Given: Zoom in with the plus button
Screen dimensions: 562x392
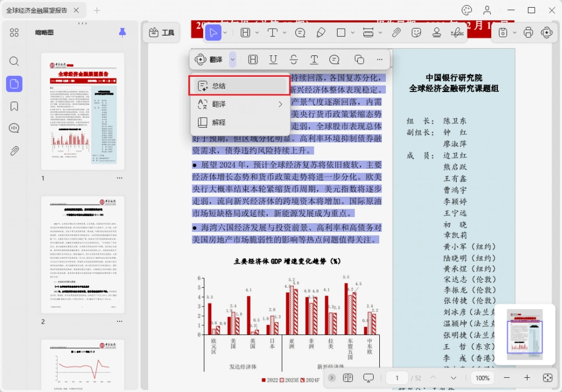Looking at the screenshot, I should click(527, 378).
